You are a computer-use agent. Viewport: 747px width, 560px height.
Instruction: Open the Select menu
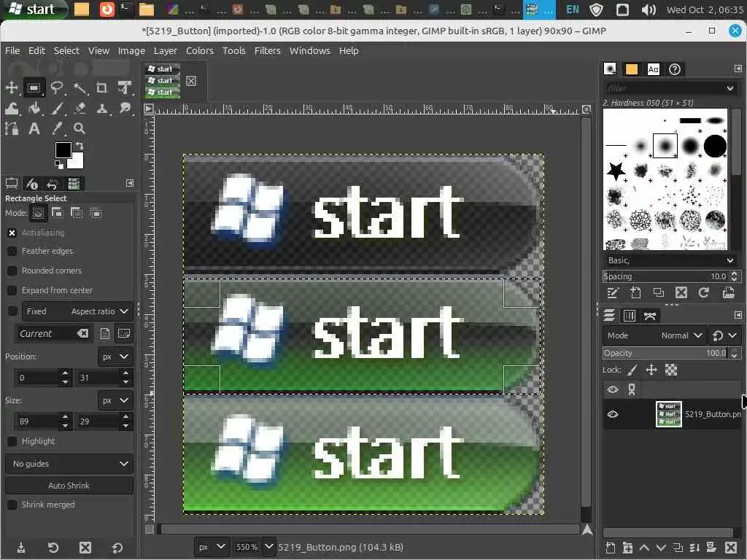coord(66,50)
